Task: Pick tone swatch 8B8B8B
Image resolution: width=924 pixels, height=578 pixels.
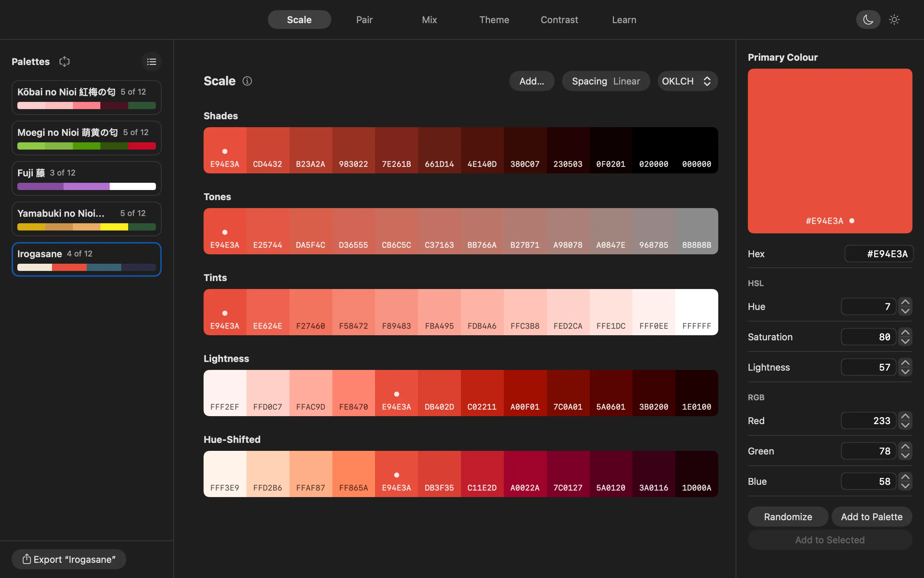Action: click(x=697, y=231)
